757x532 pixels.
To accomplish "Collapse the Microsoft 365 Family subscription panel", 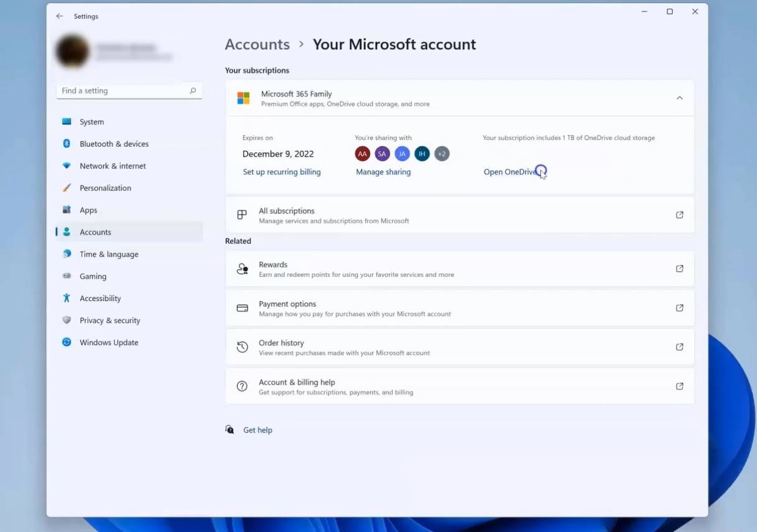I will tap(679, 98).
